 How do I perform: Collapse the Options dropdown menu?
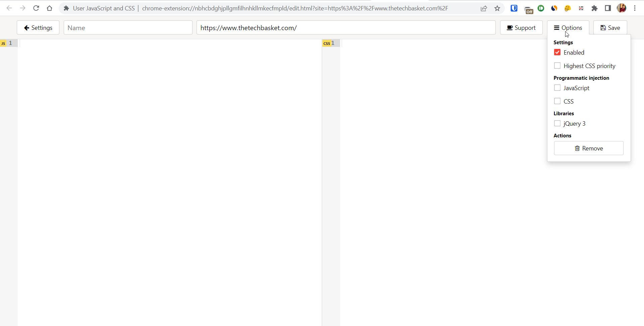point(568,28)
